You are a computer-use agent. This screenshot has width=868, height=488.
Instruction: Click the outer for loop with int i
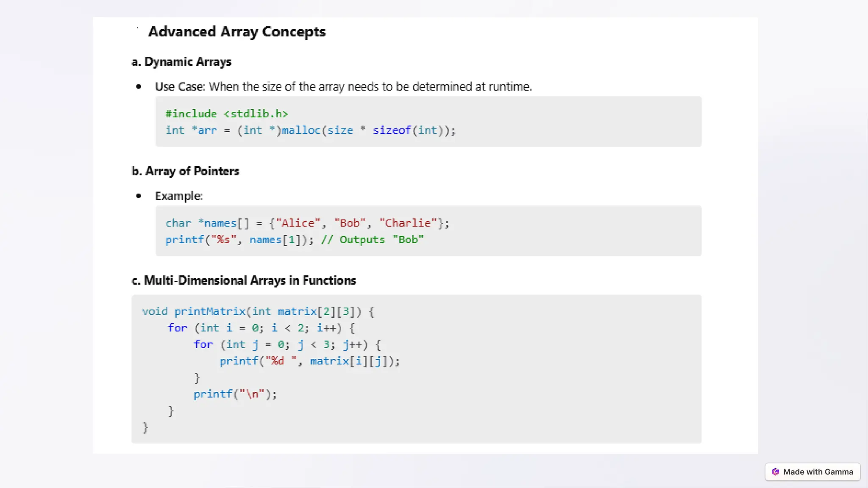tap(261, 328)
